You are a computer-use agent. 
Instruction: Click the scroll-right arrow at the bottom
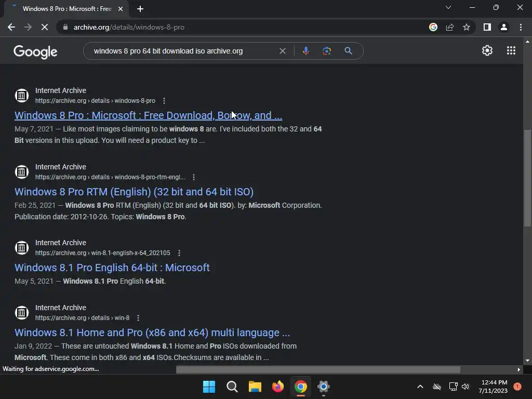(x=519, y=369)
